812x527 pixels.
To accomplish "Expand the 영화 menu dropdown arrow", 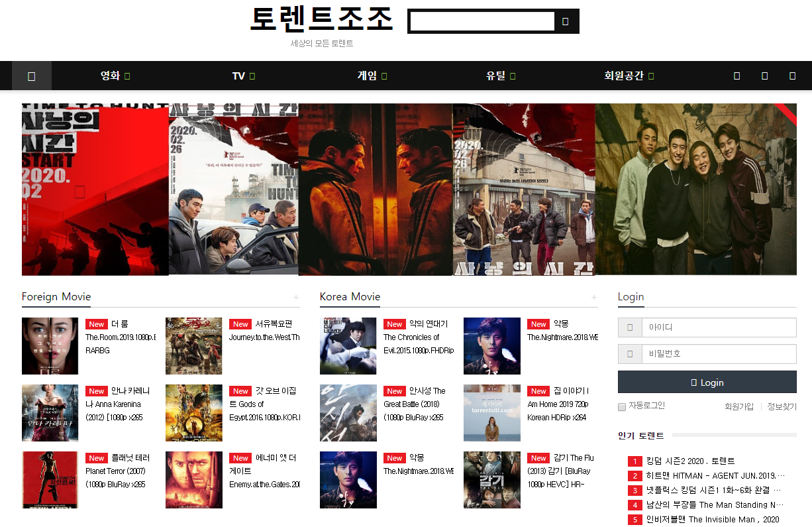I will (x=127, y=76).
